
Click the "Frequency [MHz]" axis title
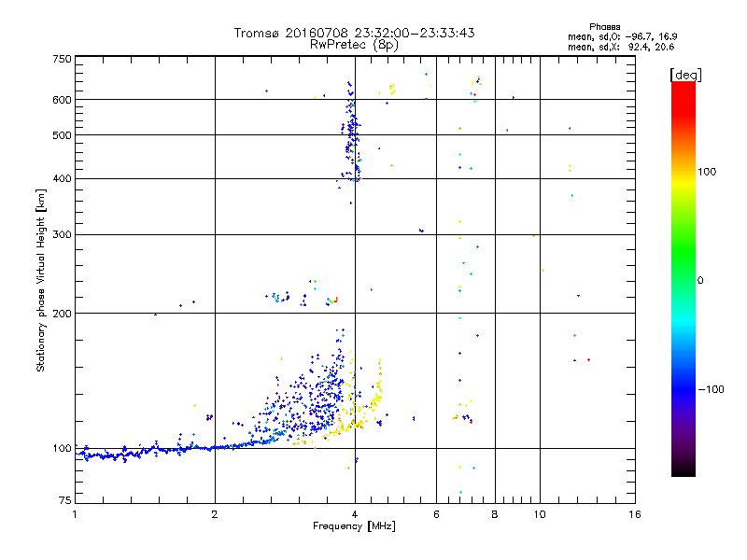354,526
